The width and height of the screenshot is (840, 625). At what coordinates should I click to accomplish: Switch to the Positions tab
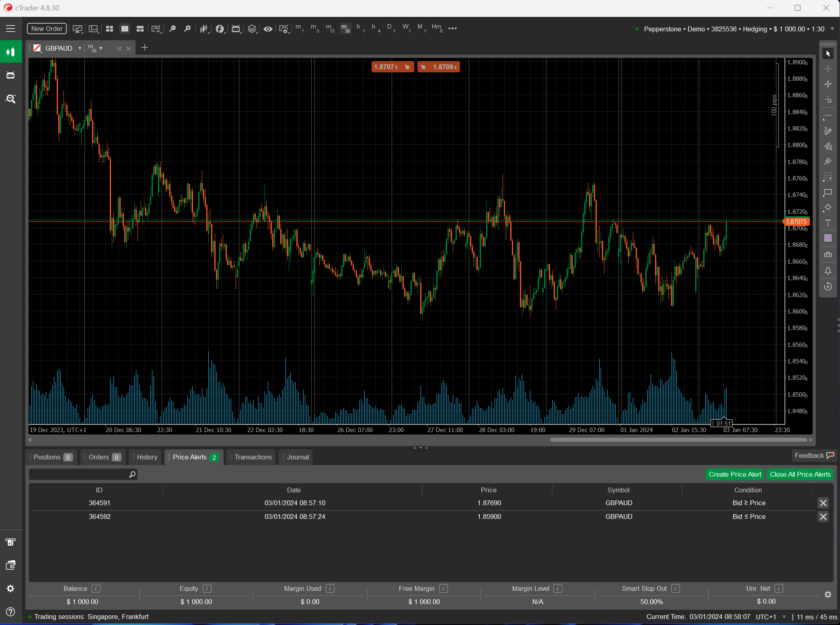pos(52,457)
